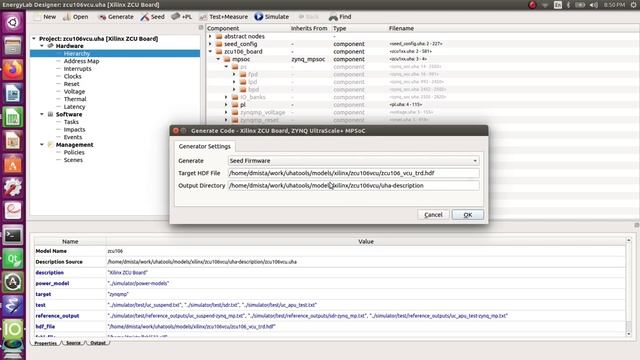Screen dimensions: 640x360
Task: Select the power_model property row
Action: click(330, 283)
